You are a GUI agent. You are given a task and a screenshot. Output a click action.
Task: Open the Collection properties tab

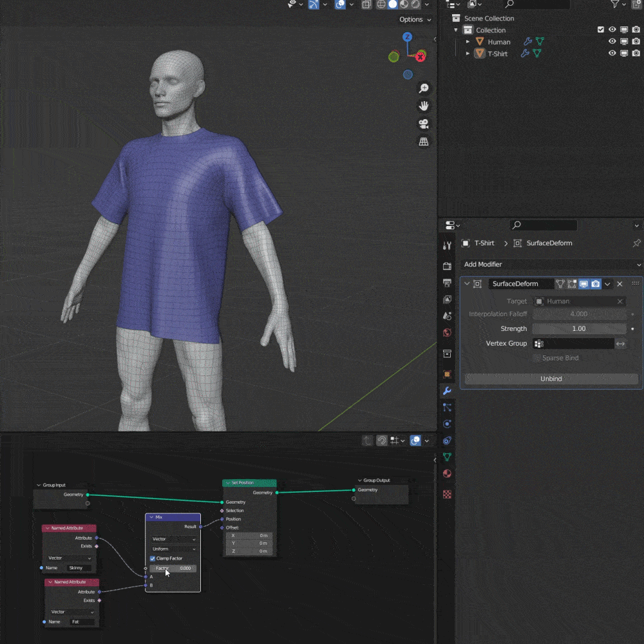click(448, 353)
